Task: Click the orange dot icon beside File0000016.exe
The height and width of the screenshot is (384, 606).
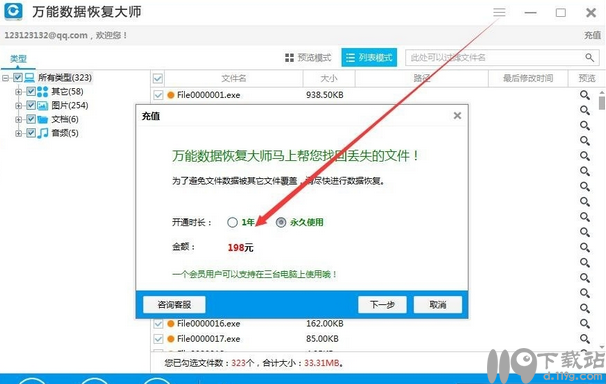Action: (x=171, y=324)
